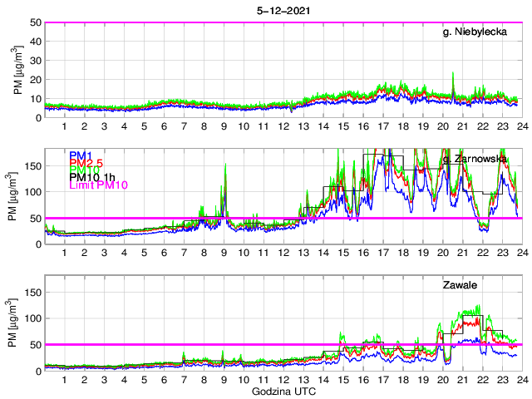Click the 50 tick on top chart y-axis

click(x=36, y=22)
